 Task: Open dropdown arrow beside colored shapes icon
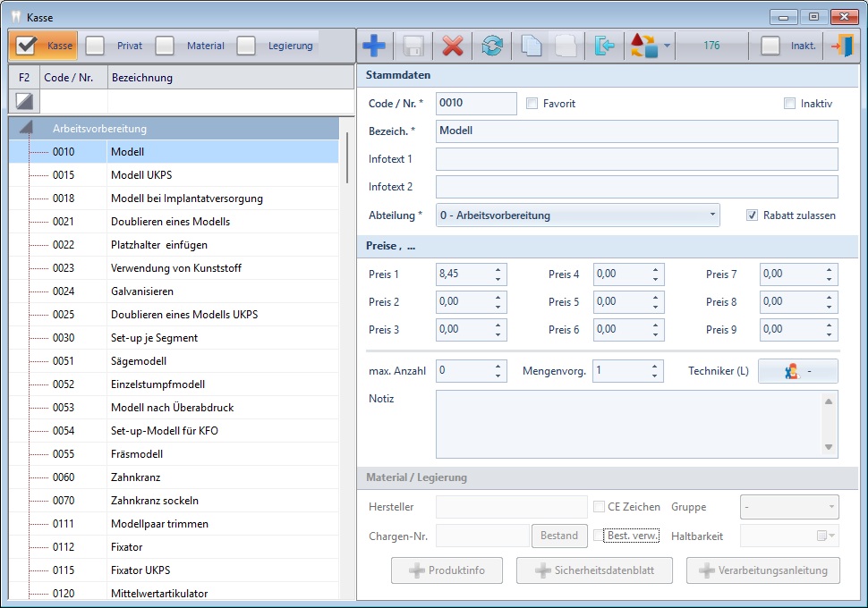tap(667, 46)
